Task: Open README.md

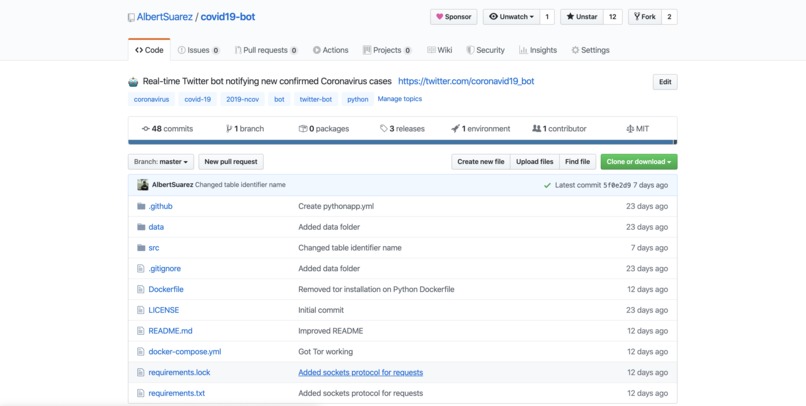Action: (170, 331)
